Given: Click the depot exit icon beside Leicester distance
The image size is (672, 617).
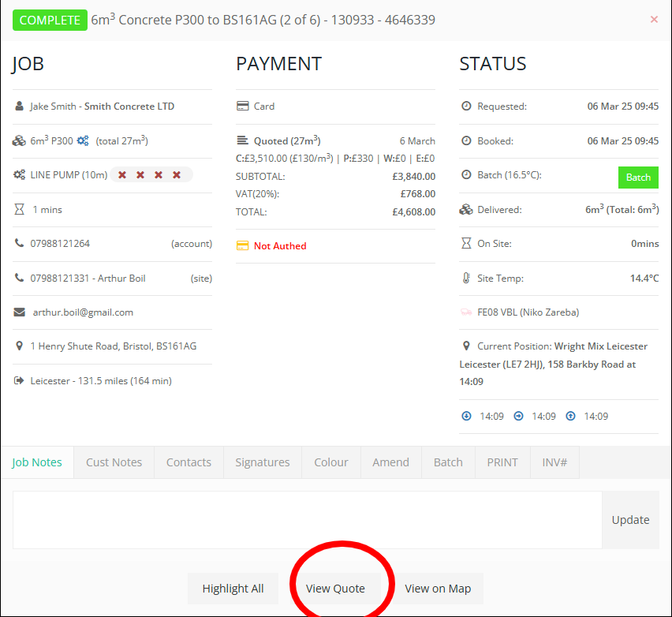Looking at the screenshot, I should pyautogui.click(x=19, y=380).
